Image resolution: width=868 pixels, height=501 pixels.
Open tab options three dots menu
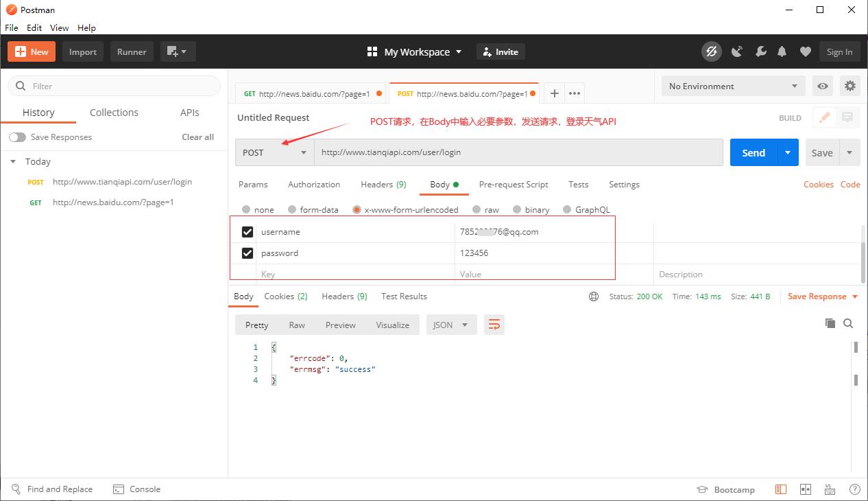tap(575, 93)
